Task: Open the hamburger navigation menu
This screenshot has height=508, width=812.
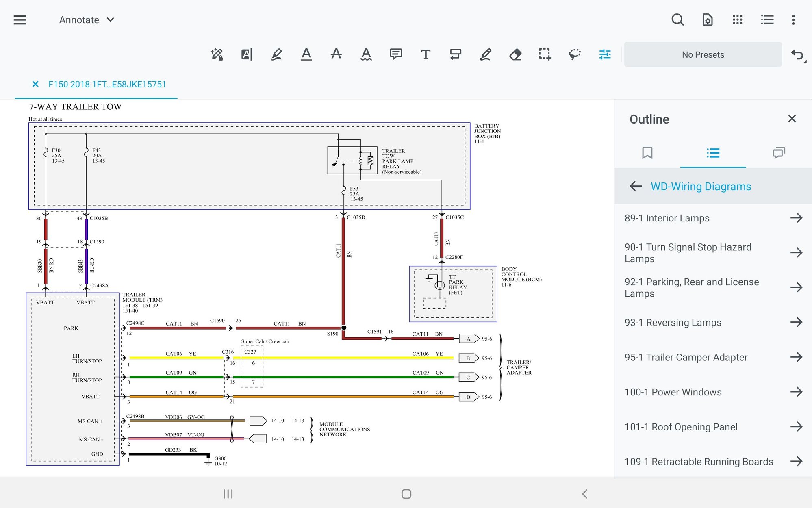Action: point(20,20)
